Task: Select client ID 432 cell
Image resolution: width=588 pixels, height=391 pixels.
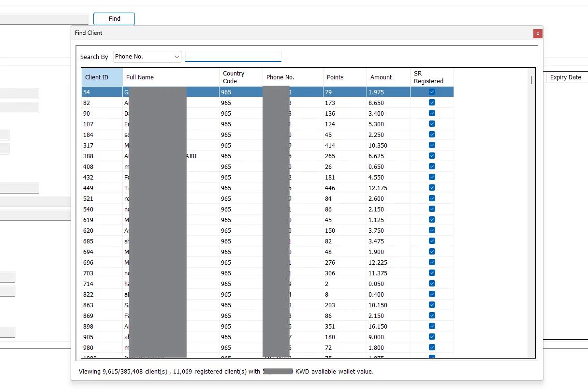Action: [102, 177]
